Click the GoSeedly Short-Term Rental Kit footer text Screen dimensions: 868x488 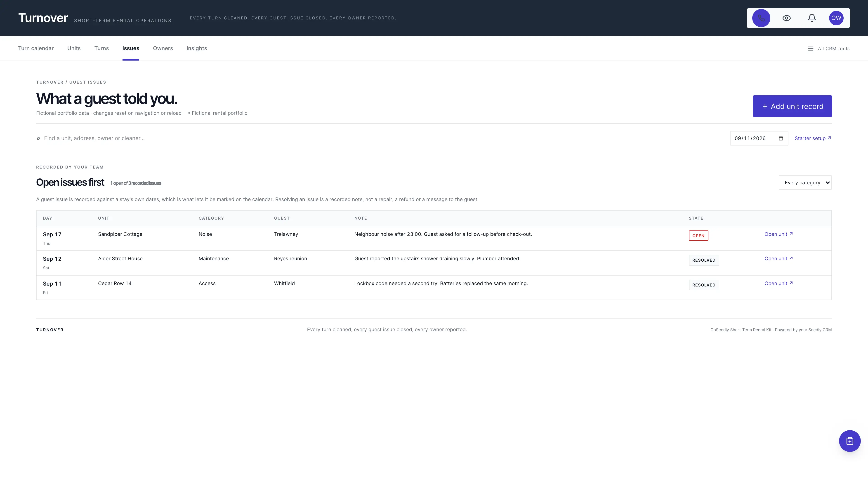click(771, 330)
